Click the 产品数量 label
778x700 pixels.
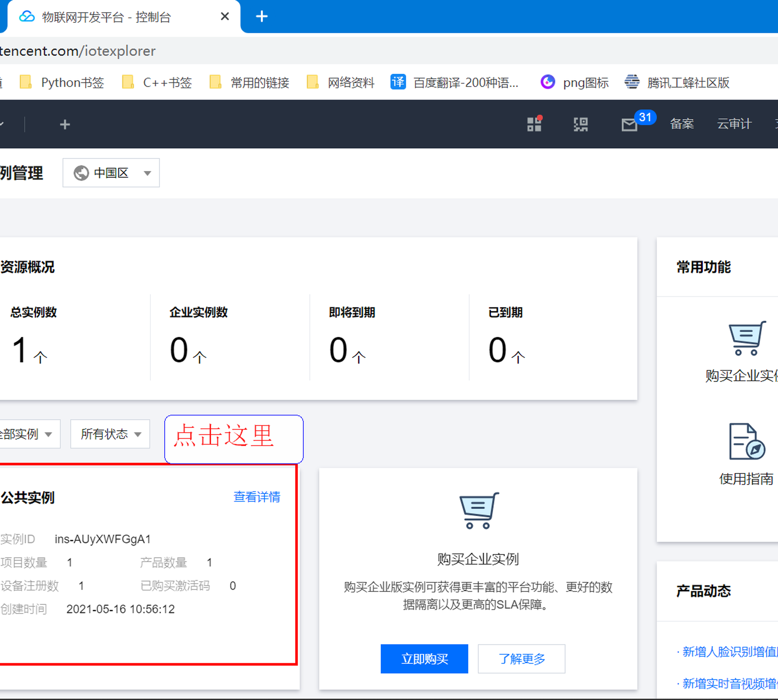(x=163, y=563)
